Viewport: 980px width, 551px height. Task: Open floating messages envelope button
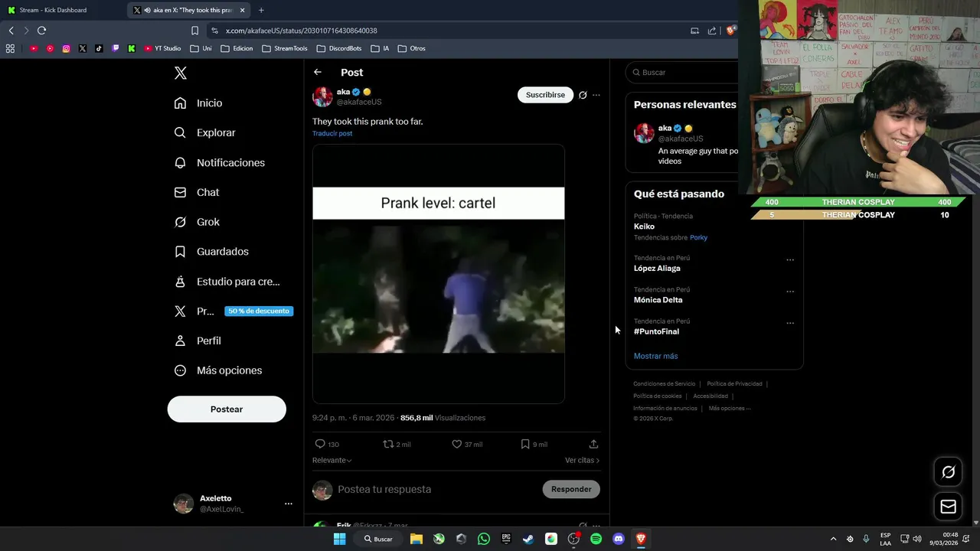(x=949, y=507)
